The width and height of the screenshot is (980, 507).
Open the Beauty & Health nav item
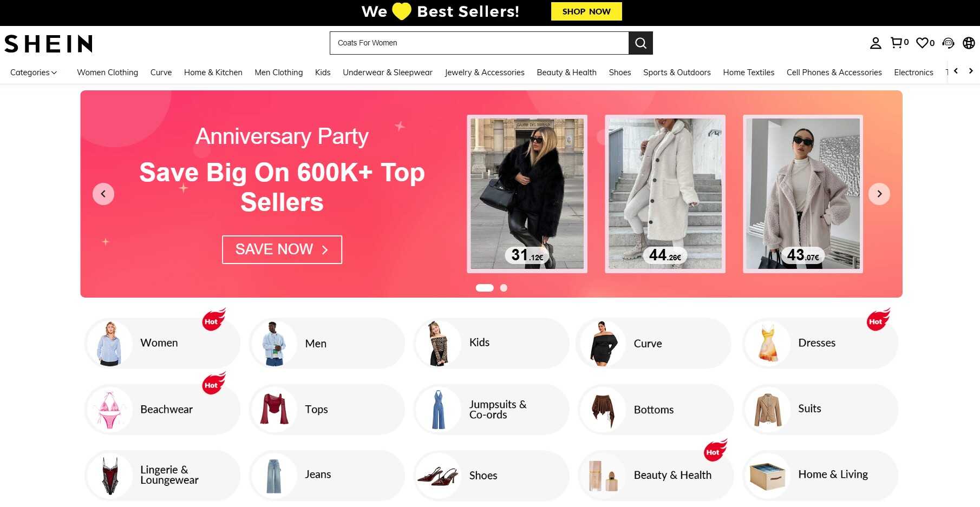pos(566,73)
